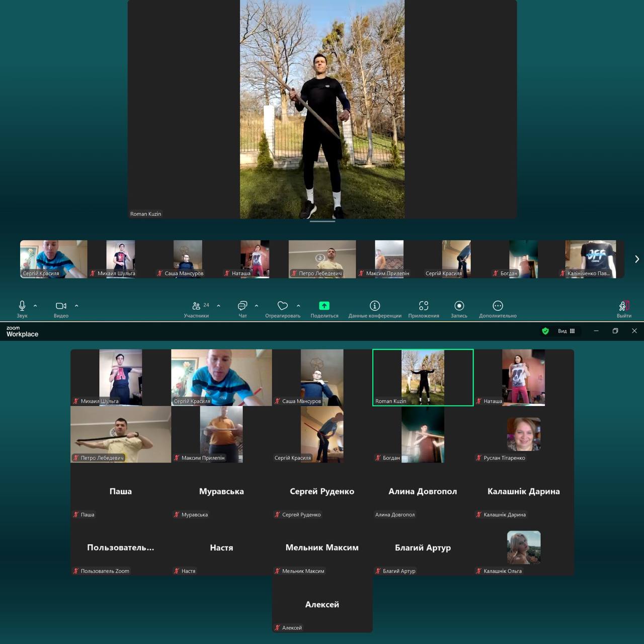The image size is (644, 644).
Task: Toggle meeting recording with Запись
Action: (x=459, y=306)
